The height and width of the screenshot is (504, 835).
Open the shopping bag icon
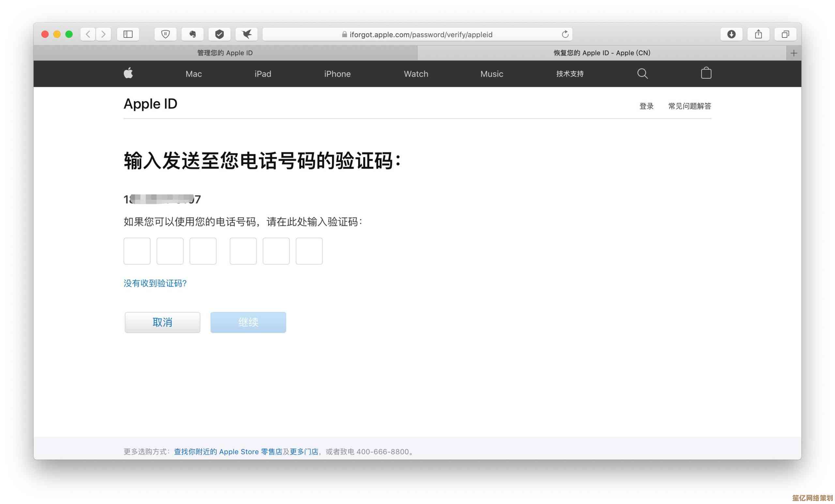click(x=706, y=73)
